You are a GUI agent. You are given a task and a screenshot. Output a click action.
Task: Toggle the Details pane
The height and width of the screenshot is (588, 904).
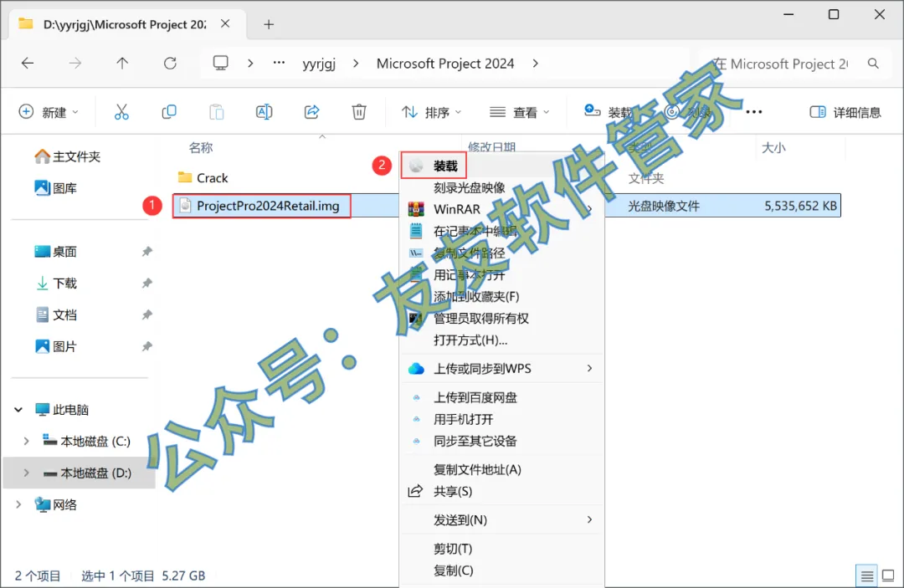(x=845, y=112)
